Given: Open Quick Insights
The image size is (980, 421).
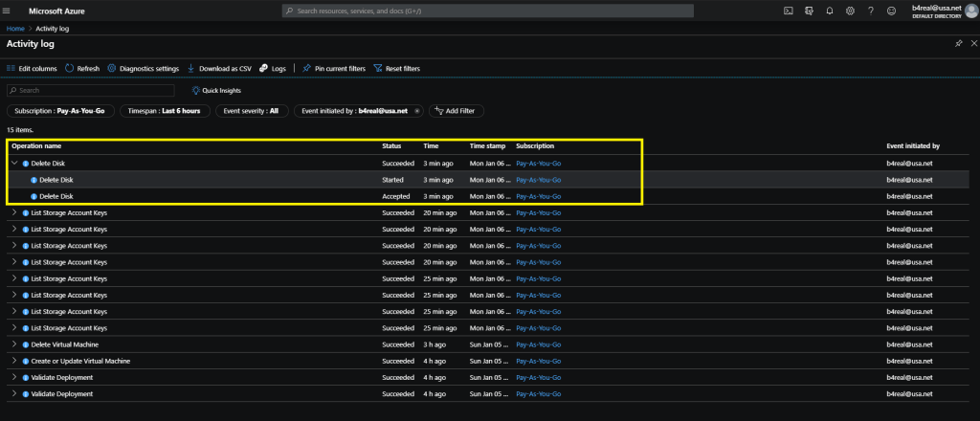Looking at the screenshot, I should pyautogui.click(x=216, y=91).
